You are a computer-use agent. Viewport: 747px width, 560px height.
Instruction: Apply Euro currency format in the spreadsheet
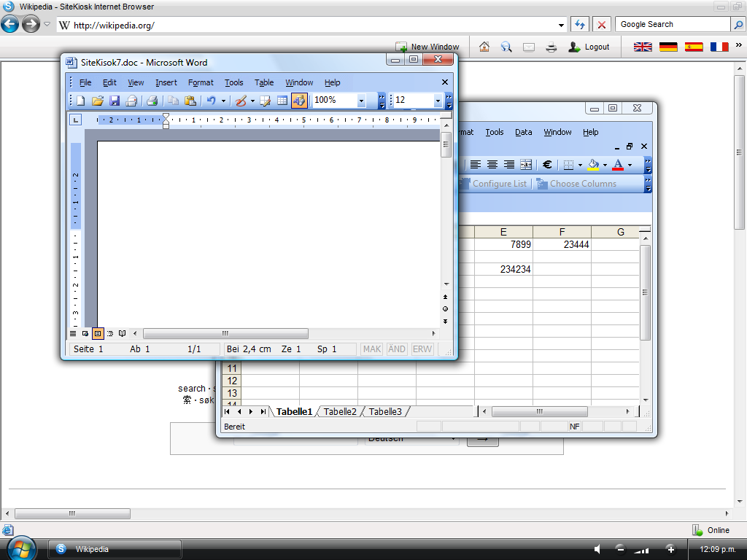tap(547, 165)
